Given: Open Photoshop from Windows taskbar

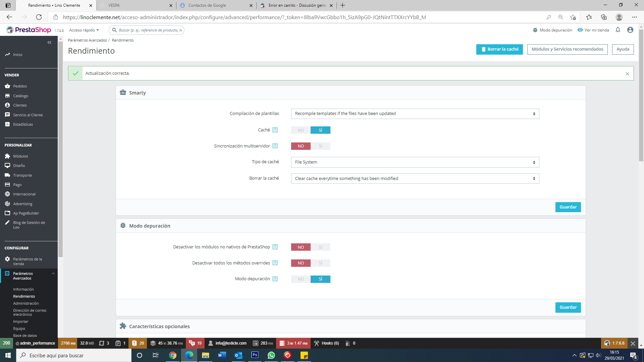Looking at the screenshot, I should (255, 355).
